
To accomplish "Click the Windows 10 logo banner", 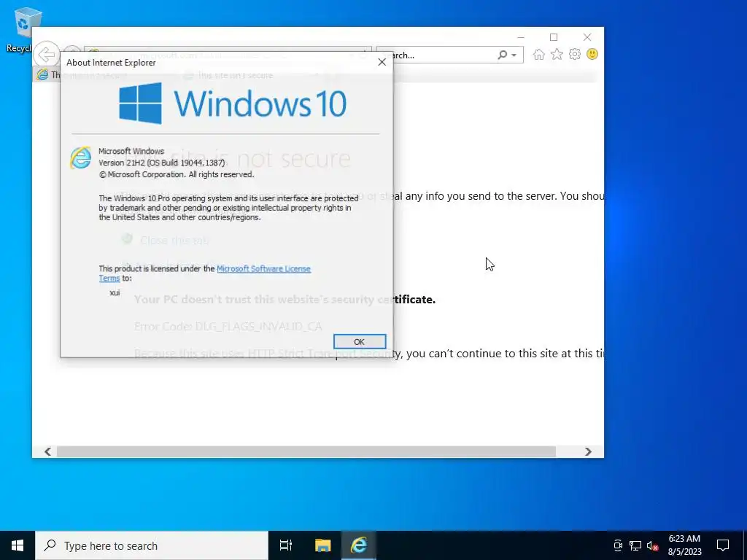I will [233, 104].
